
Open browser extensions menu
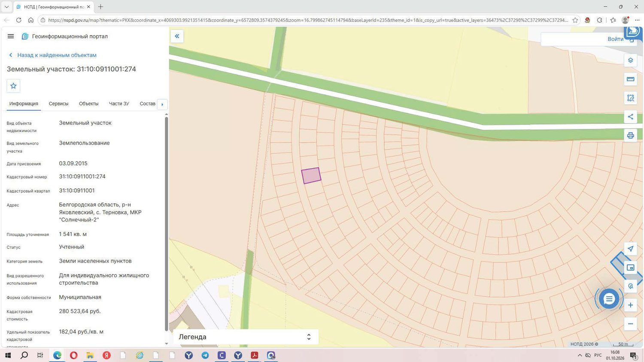coord(600,20)
